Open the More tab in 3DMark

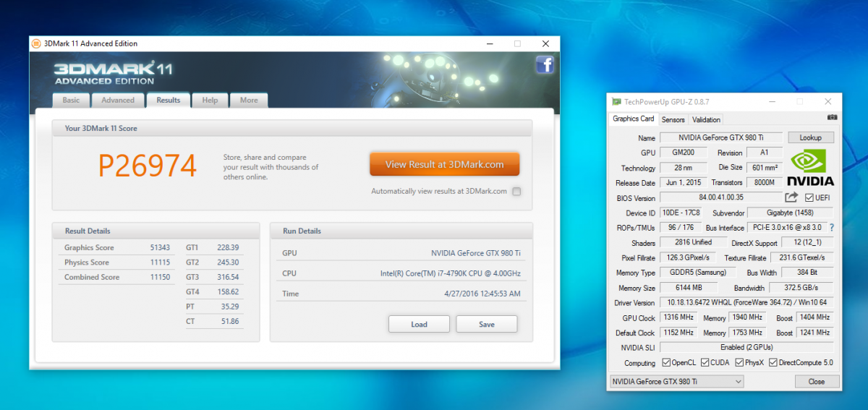click(x=249, y=101)
